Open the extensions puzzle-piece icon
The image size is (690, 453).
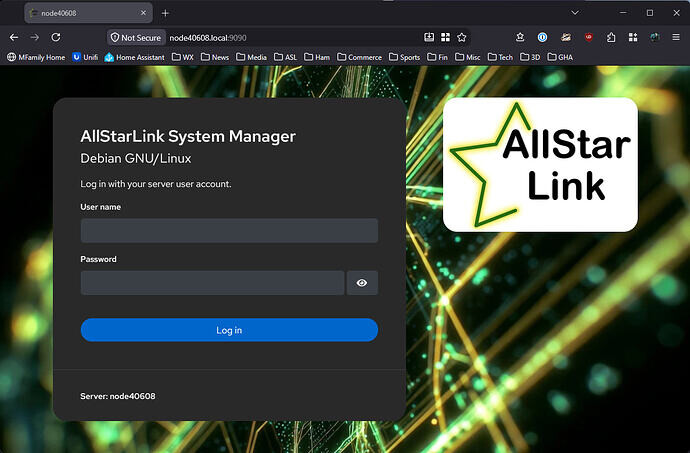tap(611, 37)
